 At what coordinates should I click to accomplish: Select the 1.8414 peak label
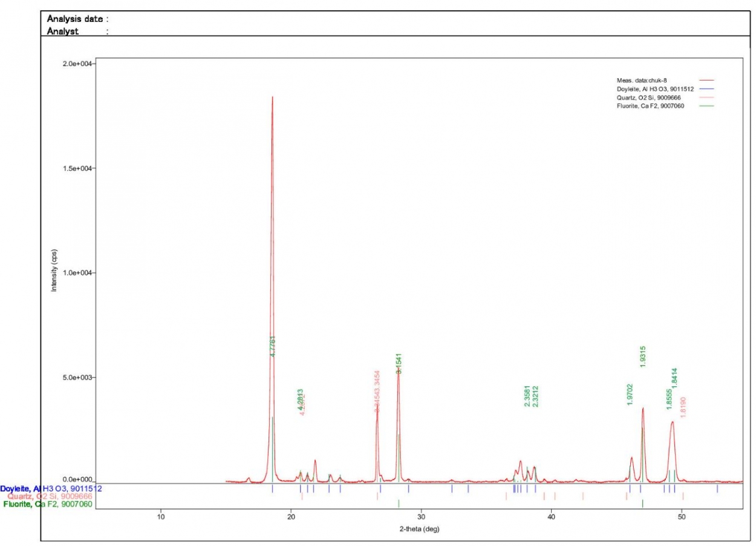(675, 379)
